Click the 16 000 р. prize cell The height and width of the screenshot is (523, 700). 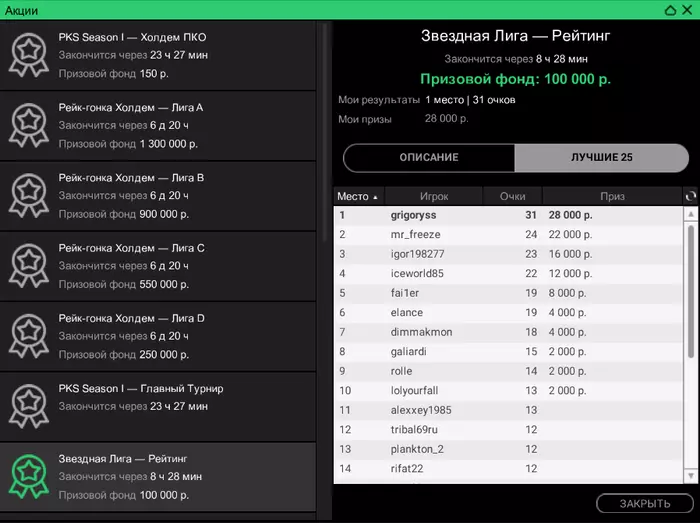(570, 254)
